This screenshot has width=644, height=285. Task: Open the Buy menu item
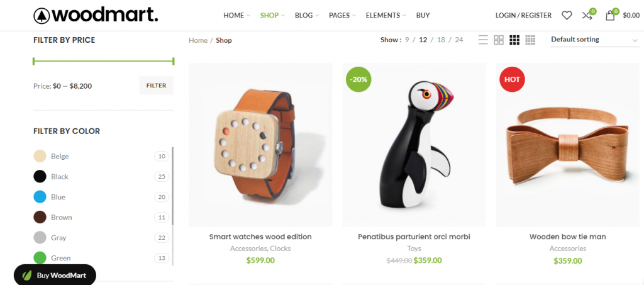click(423, 16)
